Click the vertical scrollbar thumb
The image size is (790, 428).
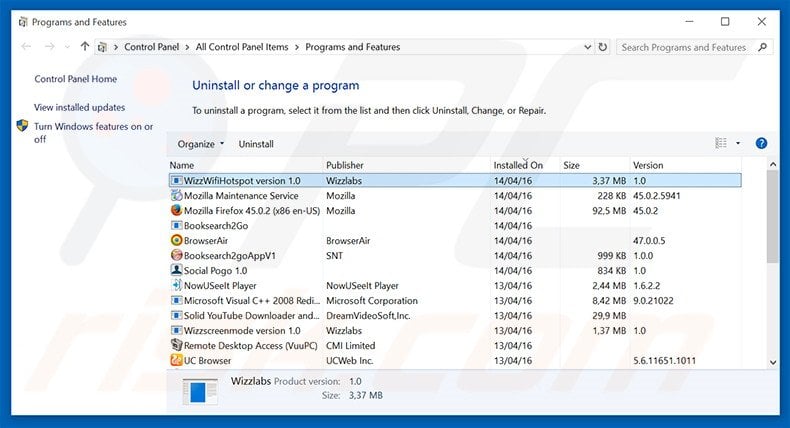click(773, 216)
